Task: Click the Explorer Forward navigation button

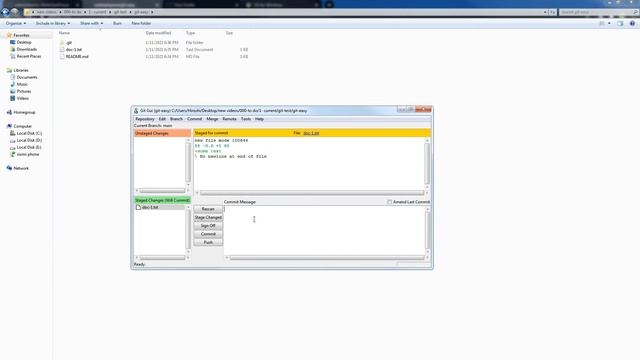Action: pyautogui.click(x=15, y=12)
